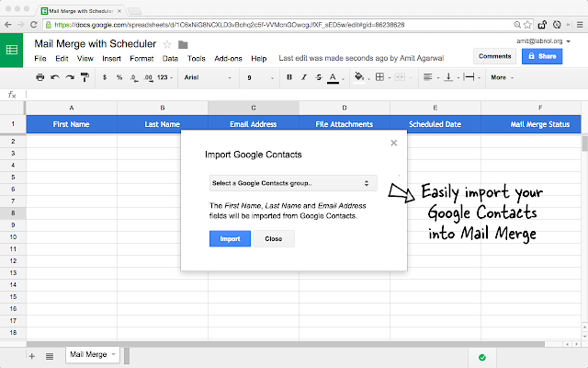Open the last edit history link
Viewport: 588px width, 368px height.
click(x=361, y=58)
